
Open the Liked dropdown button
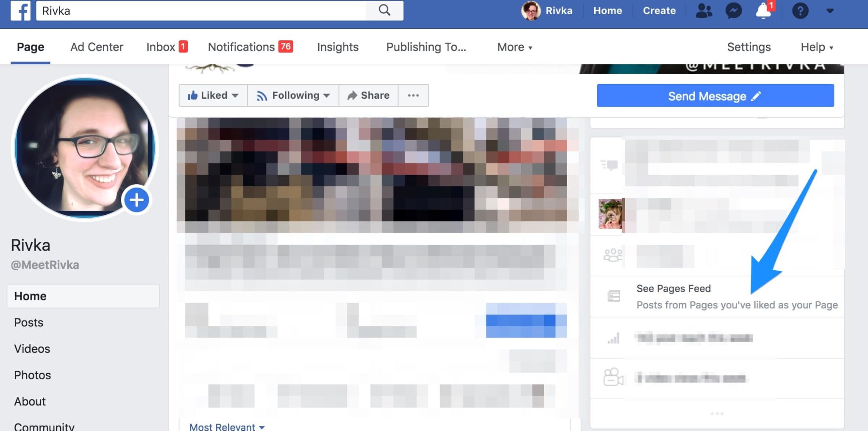point(213,95)
